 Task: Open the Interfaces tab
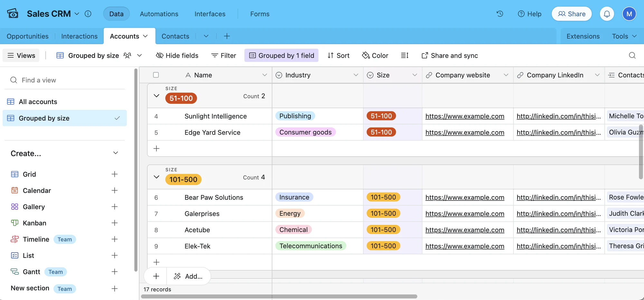click(x=210, y=14)
